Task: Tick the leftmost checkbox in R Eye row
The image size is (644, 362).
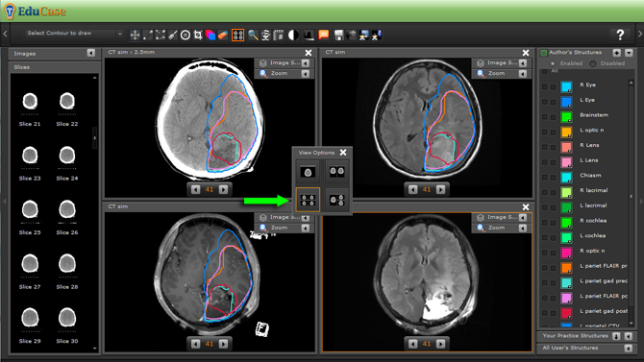Action: click(545, 86)
